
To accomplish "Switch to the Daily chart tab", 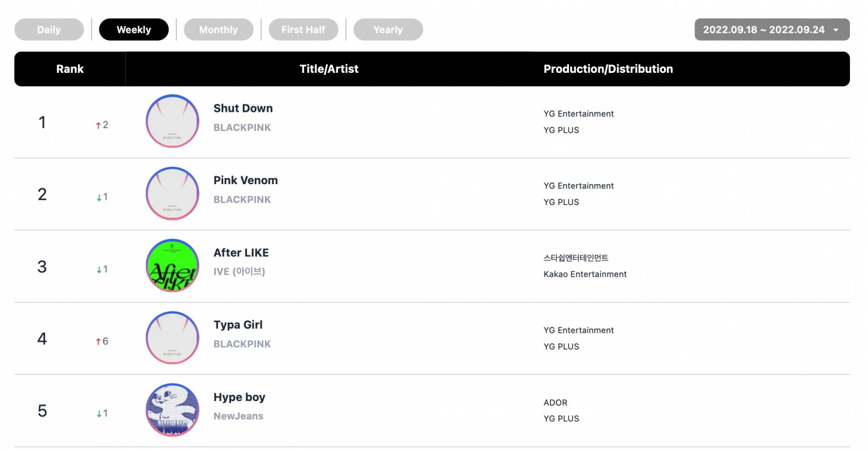I will pos(49,30).
